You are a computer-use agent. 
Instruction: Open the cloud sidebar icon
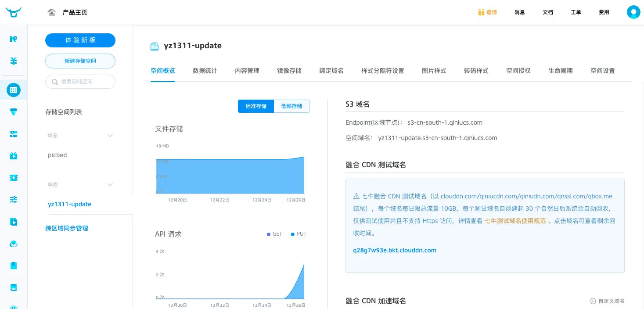(x=14, y=244)
